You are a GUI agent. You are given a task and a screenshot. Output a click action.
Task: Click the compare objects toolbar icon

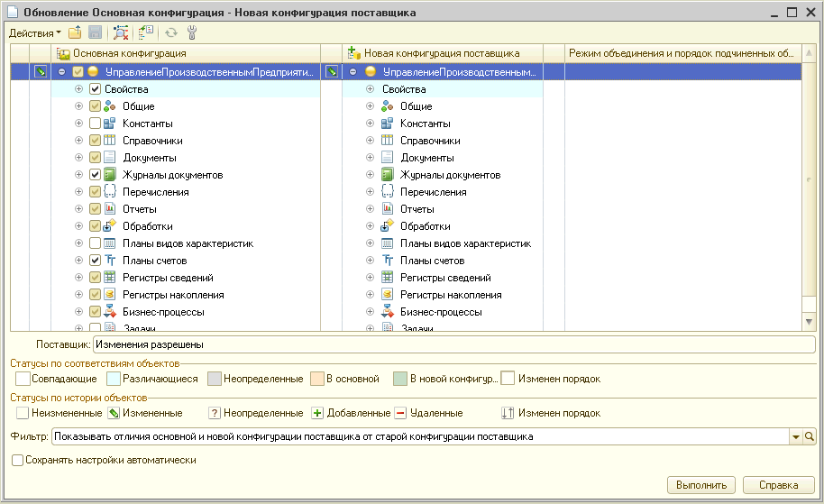[146, 32]
